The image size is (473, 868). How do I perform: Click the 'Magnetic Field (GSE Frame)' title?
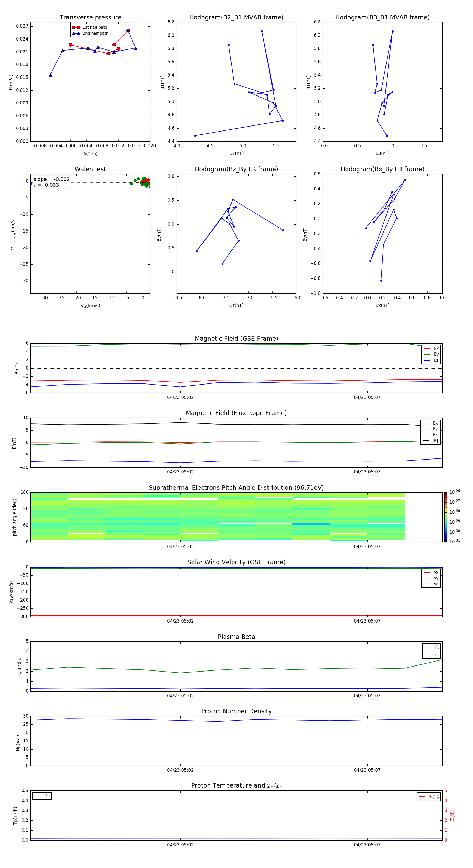tap(236, 339)
